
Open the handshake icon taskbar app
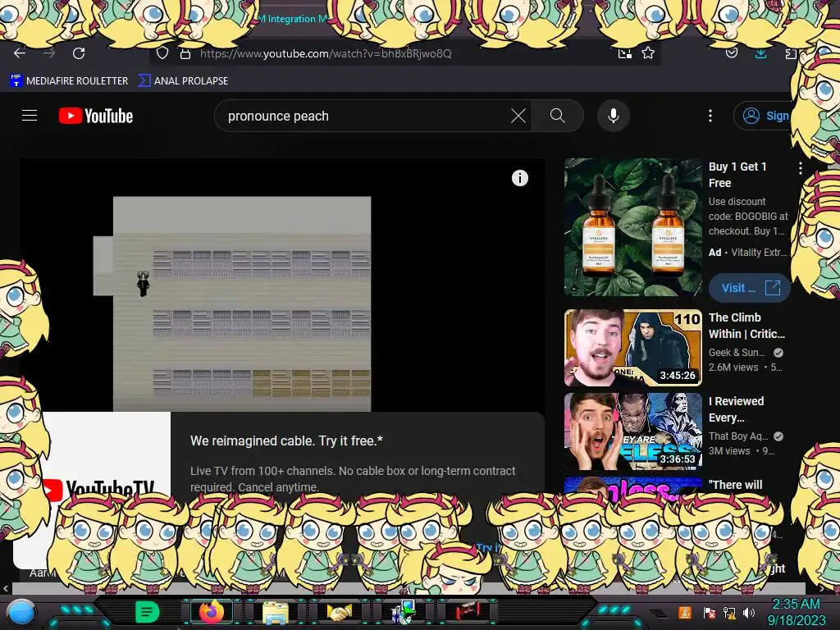340,612
